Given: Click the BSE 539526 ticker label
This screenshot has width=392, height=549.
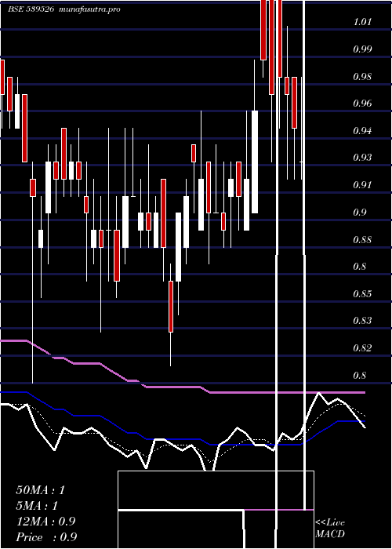Looking at the screenshot, I should pos(31,9).
